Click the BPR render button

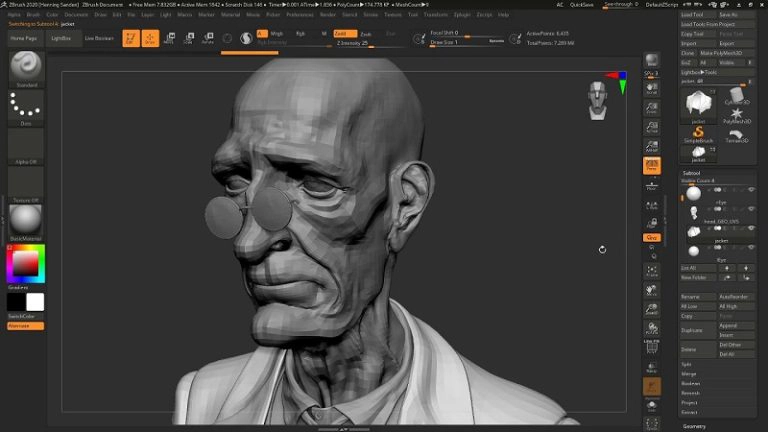click(652, 60)
